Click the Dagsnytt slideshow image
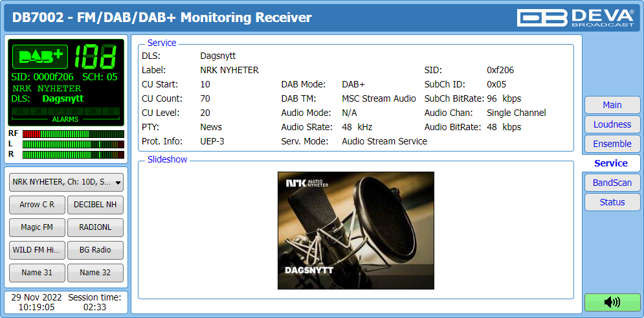Viewport: 644px width, 318px height. (355, 230)
